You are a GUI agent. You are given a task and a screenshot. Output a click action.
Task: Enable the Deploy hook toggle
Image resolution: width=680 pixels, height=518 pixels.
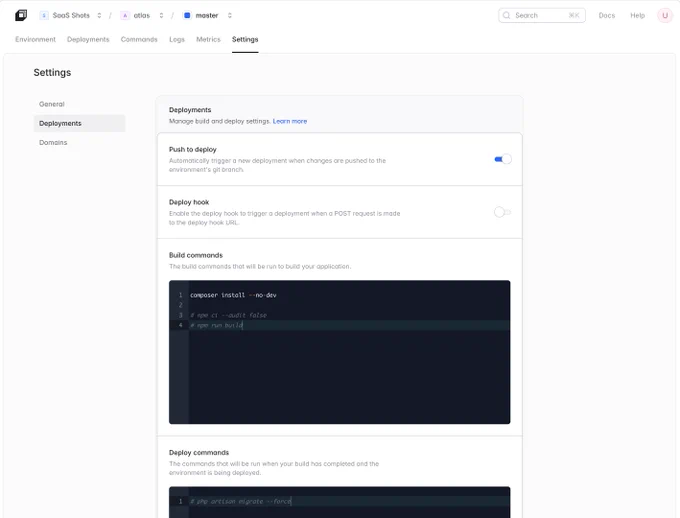coord(503,212)
